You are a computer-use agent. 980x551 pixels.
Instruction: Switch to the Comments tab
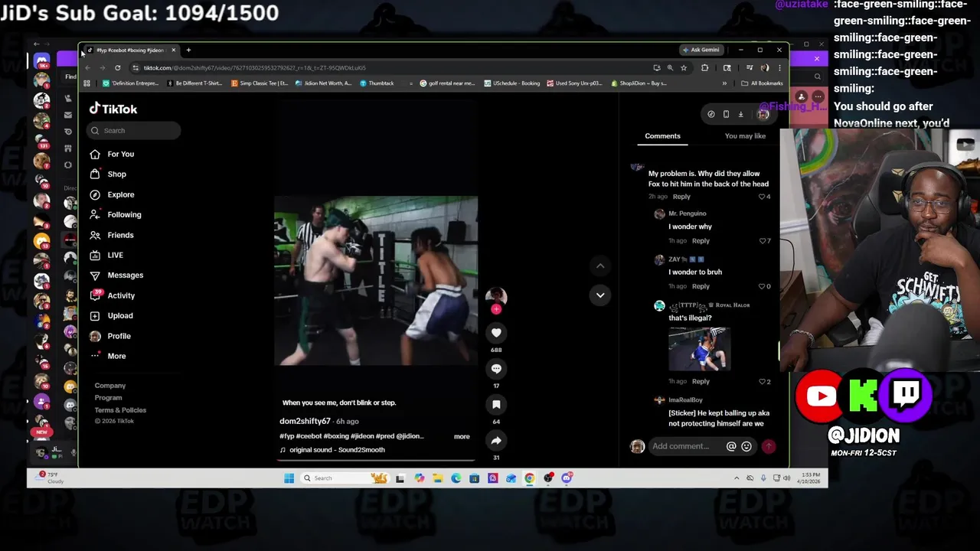point(662,136)
